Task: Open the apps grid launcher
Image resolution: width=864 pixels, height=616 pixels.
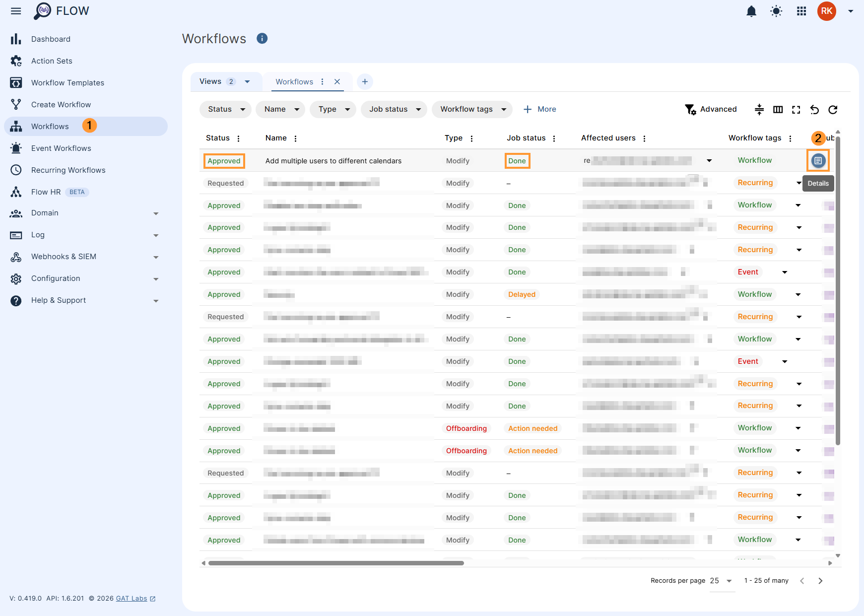Action: pos(801,11)
